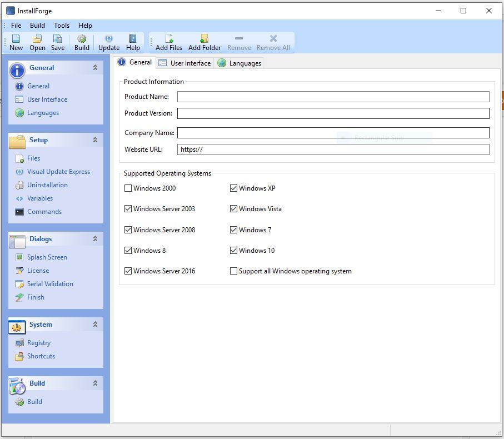
Task: Uncheck Windows Server 2008 checkbox
Action: 128,230
